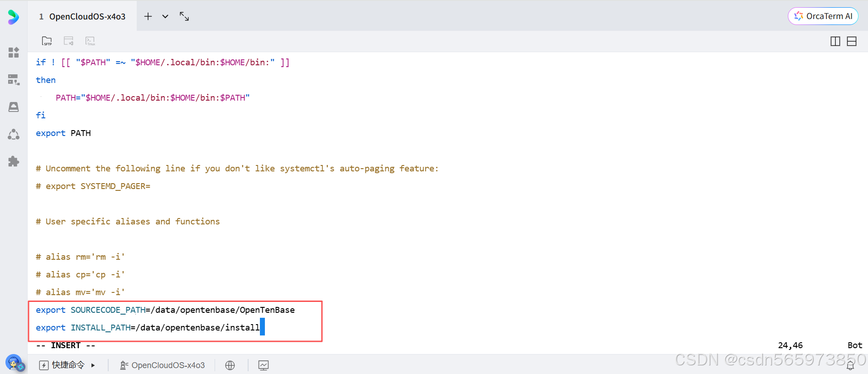Click the OrcaTerm logo icon
The height and width of the screenshot is (374, 868).
pyautogui.click(x=13, y=17)
